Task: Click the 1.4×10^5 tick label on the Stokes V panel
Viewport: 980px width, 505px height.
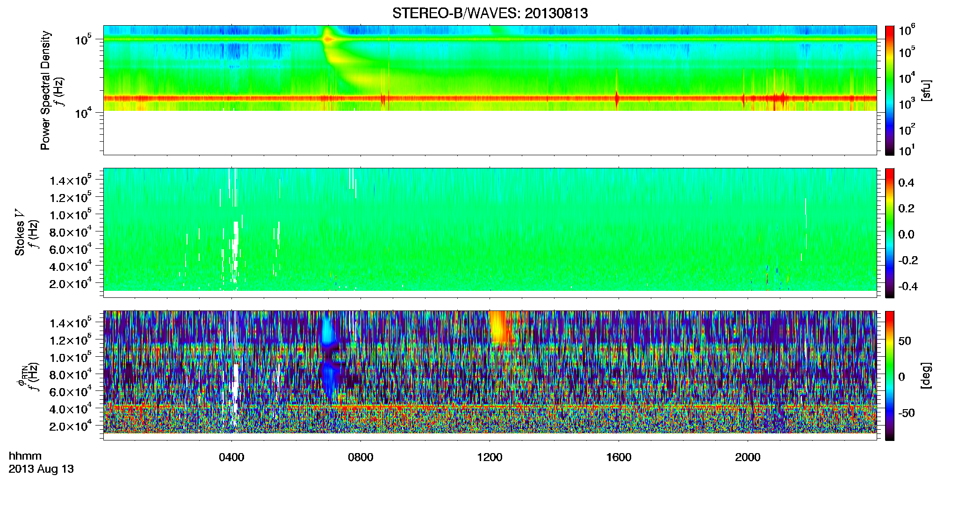Action: (71, 180)
